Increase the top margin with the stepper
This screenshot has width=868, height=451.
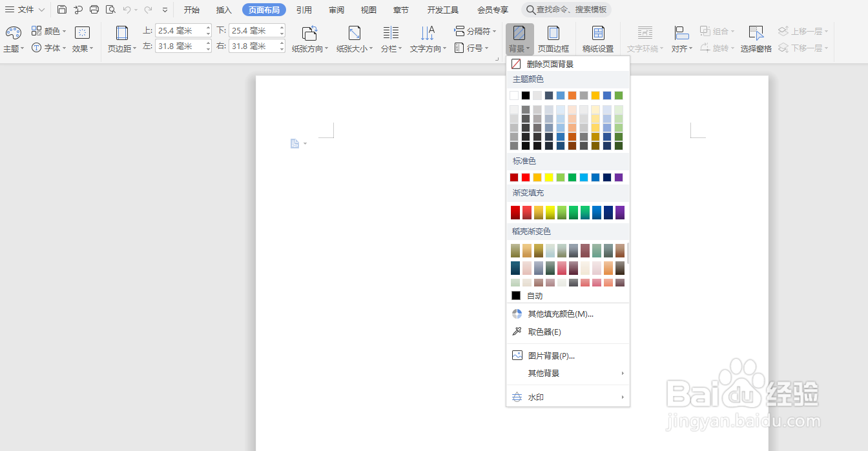[208, 28]
